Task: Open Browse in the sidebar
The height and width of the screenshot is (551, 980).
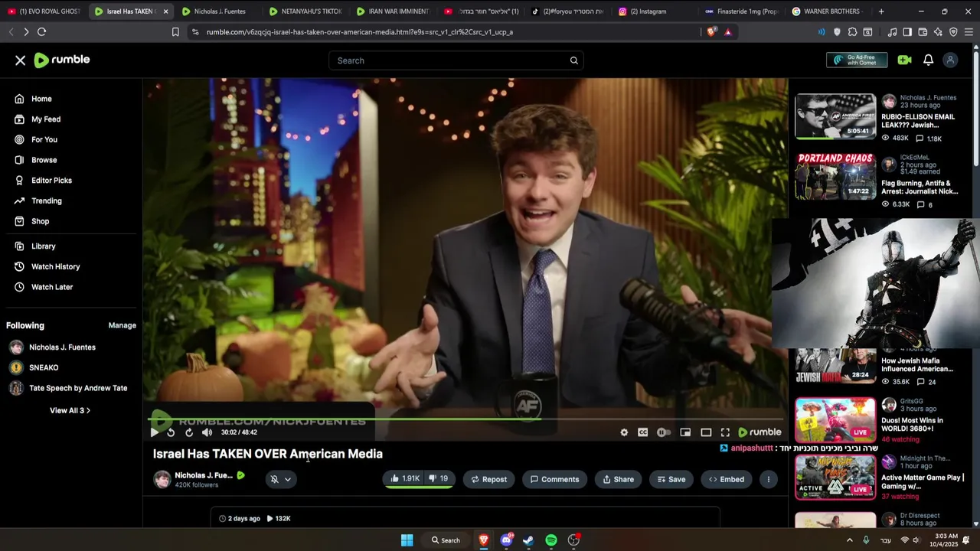Action: (44, 160)
